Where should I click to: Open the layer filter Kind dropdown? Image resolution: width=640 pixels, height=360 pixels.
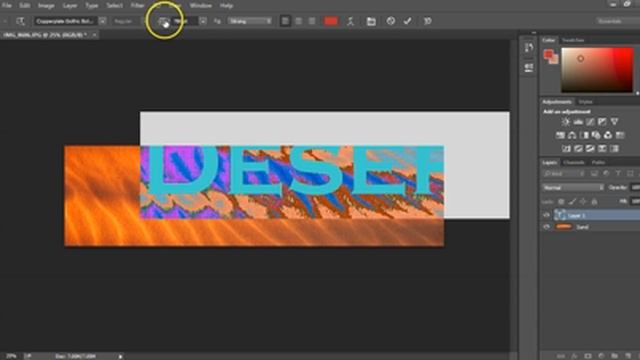coord(564,174)
